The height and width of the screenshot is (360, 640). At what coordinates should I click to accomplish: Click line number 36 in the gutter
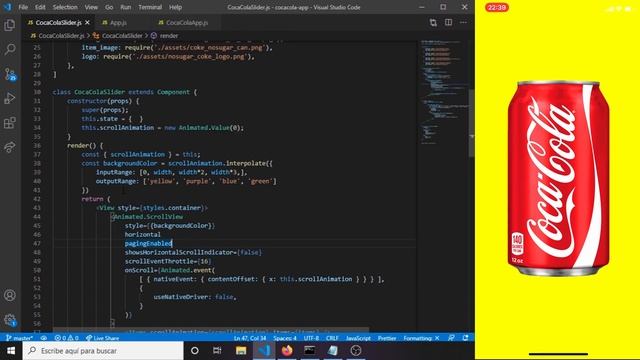click(37, 145)
